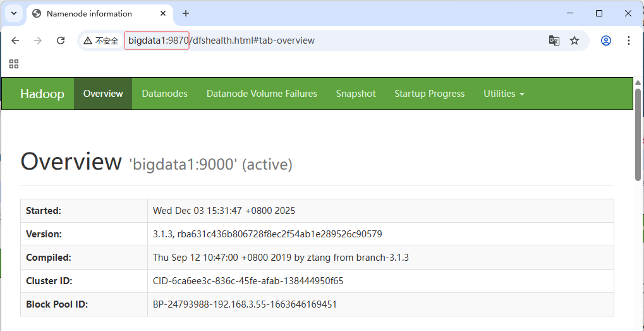The image size is (644, 331).
Task: Open the Datanodes tab
Action: 165,94
